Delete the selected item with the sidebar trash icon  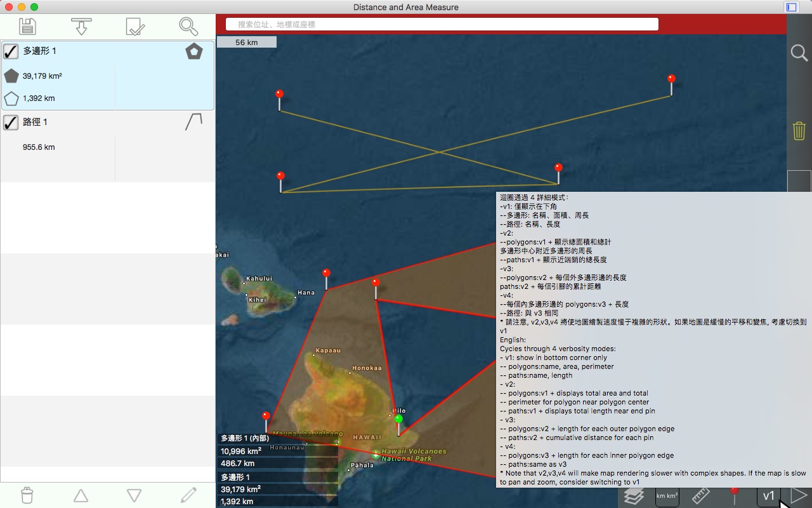tap(27, 495)
